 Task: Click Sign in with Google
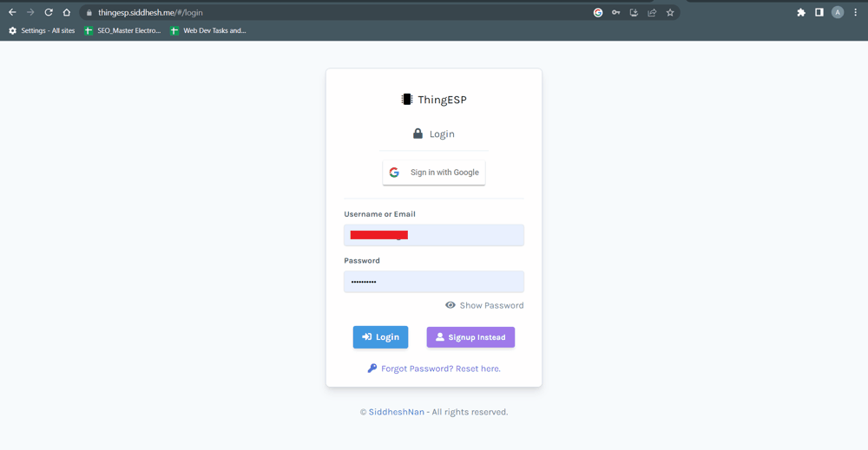click(x=434, y=173)
